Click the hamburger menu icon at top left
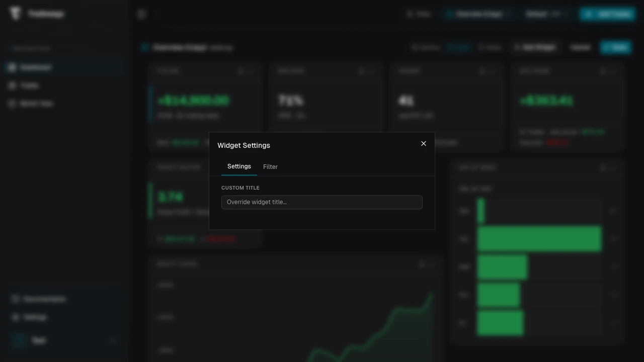Viewport: 644px width, 362px height. (141, 14)
